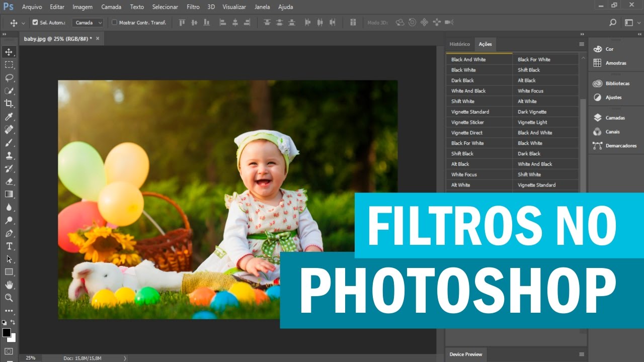The image size is (644, 362).
Task: Select the Horizontal Type tool
Action: [x=9, y=246]
